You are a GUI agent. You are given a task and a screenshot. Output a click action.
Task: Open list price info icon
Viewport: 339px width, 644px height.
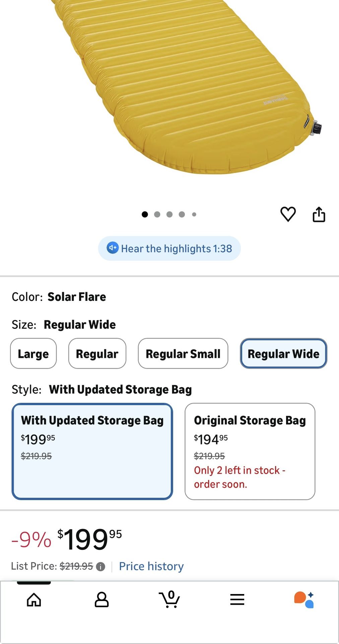[100, 567]
